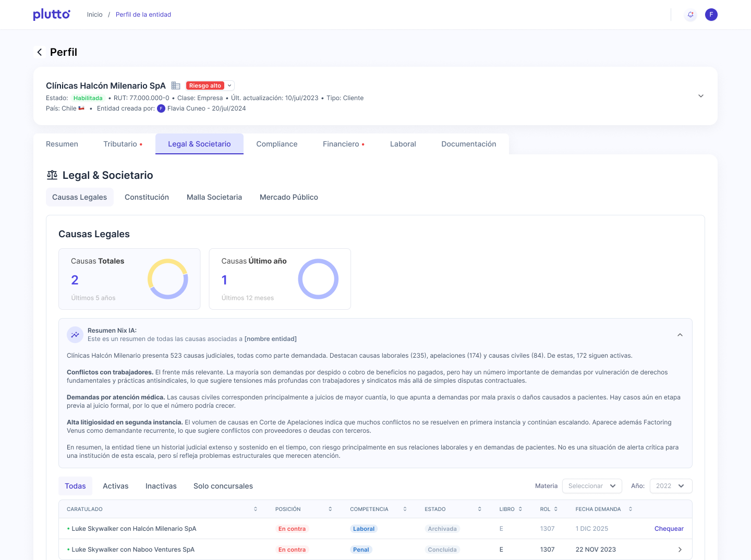
Task: Sort the table by Posición
Action: [330, 509]
